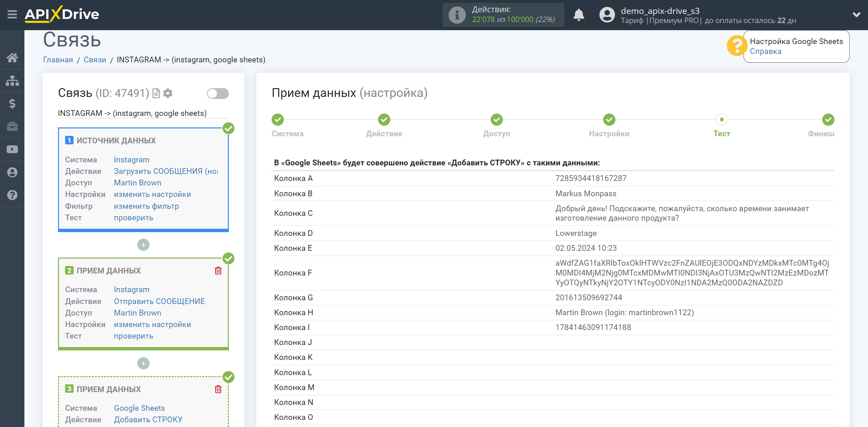Screen dimensions: 868x427
Task: Open connections sitemap icon in sidebar
Action: click(12, 81)
